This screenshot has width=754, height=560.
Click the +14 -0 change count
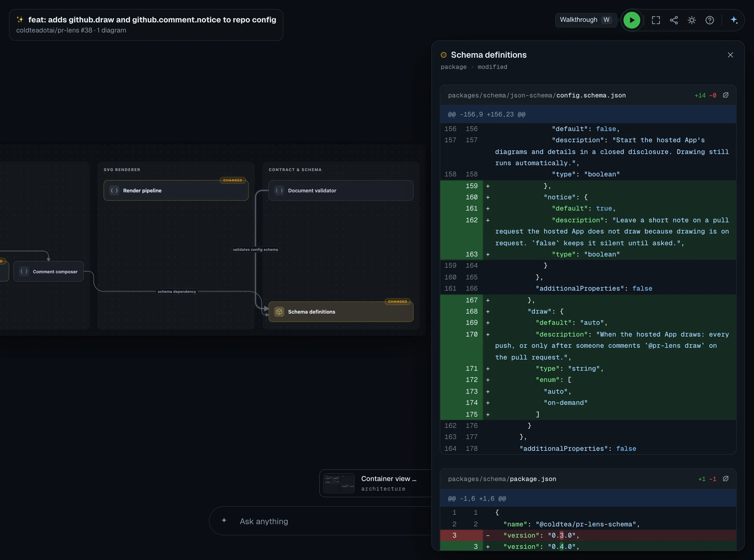pos(705,95)
